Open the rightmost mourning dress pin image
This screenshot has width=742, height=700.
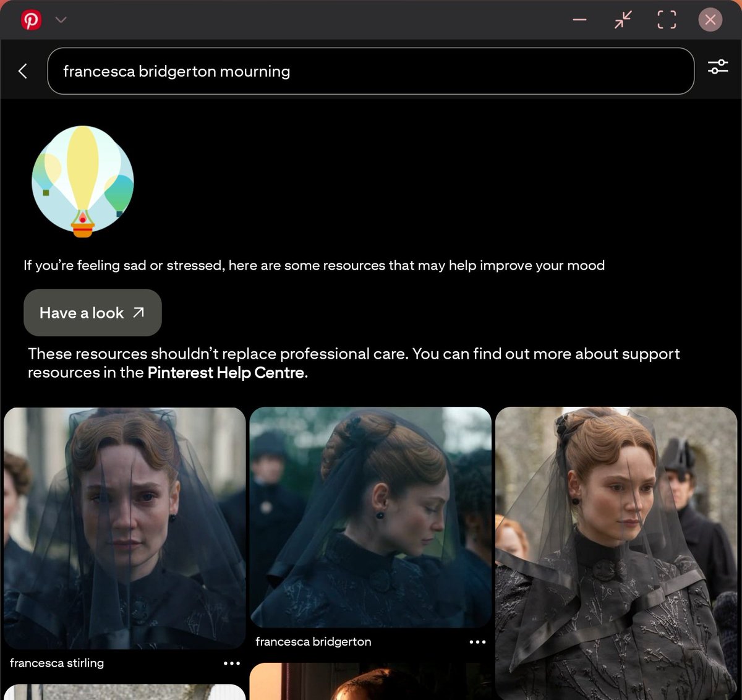(616, 553)
